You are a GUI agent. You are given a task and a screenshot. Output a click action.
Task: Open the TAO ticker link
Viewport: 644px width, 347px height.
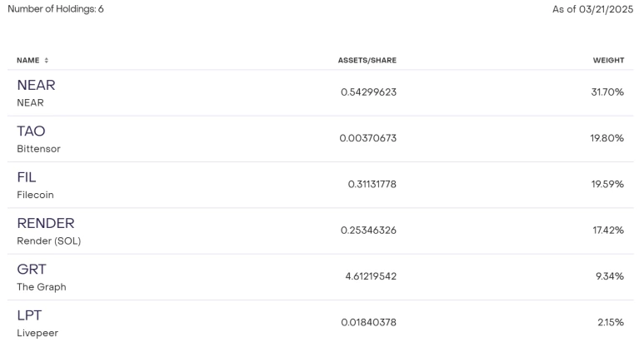click(31, 131)
